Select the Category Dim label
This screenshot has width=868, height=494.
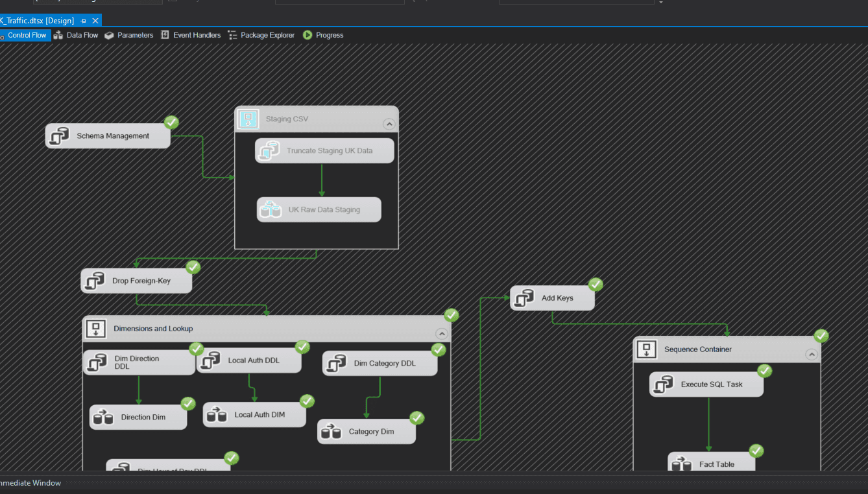[371, 432]
